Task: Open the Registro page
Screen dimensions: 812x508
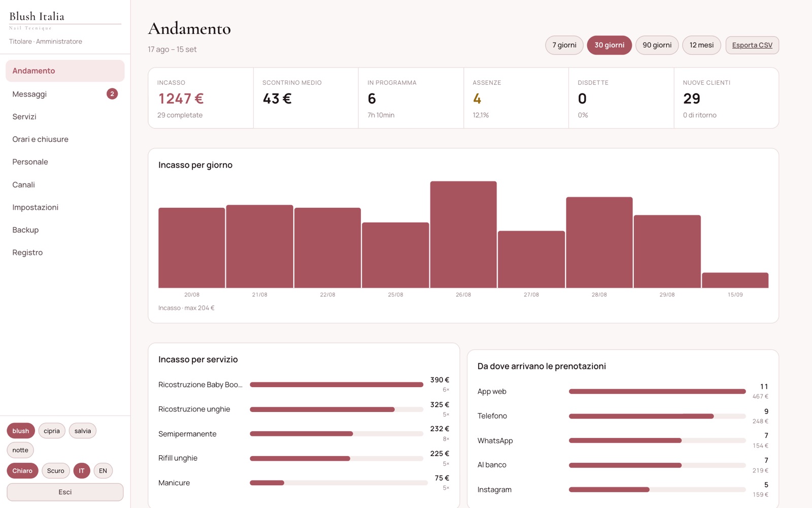Action: (x=65, y=252)
